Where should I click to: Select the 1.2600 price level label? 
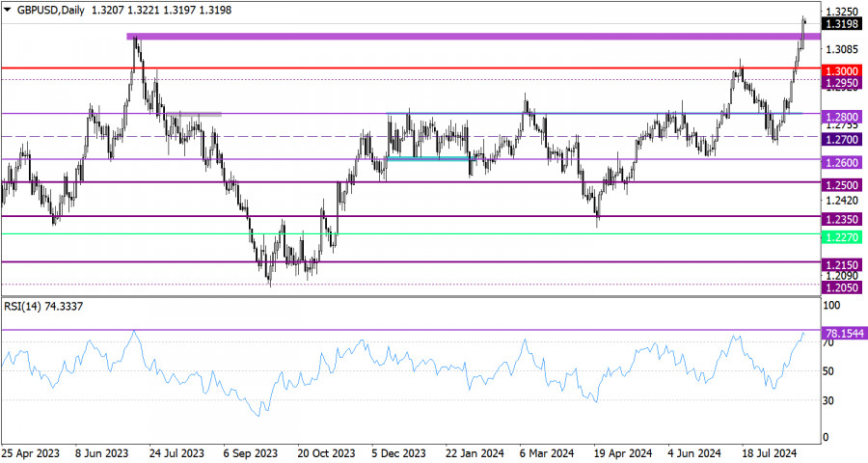click(x=842, y=163)
